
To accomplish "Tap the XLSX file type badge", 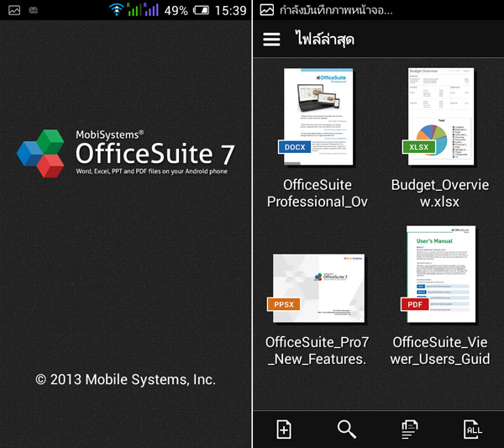I will pos(419,147).
